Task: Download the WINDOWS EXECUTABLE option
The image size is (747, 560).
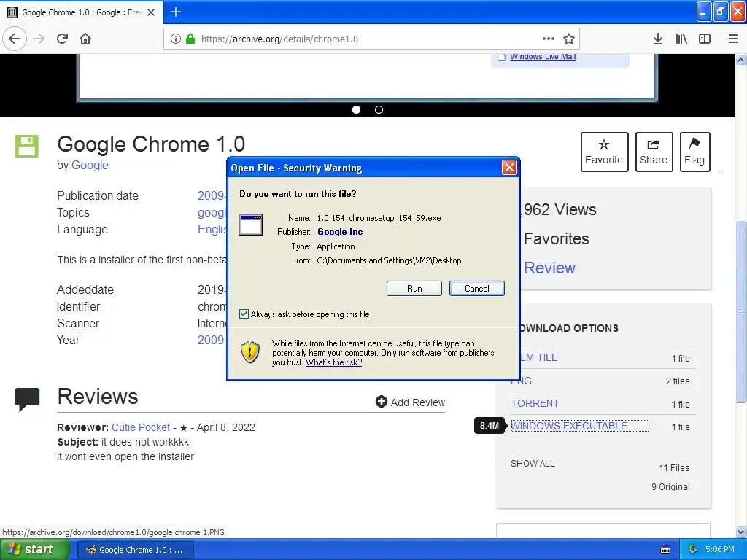Action: click(x=569, y=426)
